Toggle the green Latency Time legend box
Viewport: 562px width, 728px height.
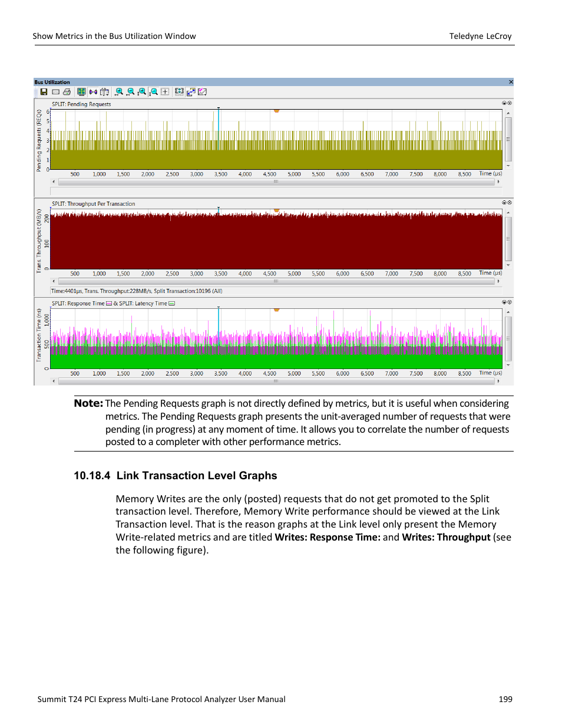tap(171, 303)
